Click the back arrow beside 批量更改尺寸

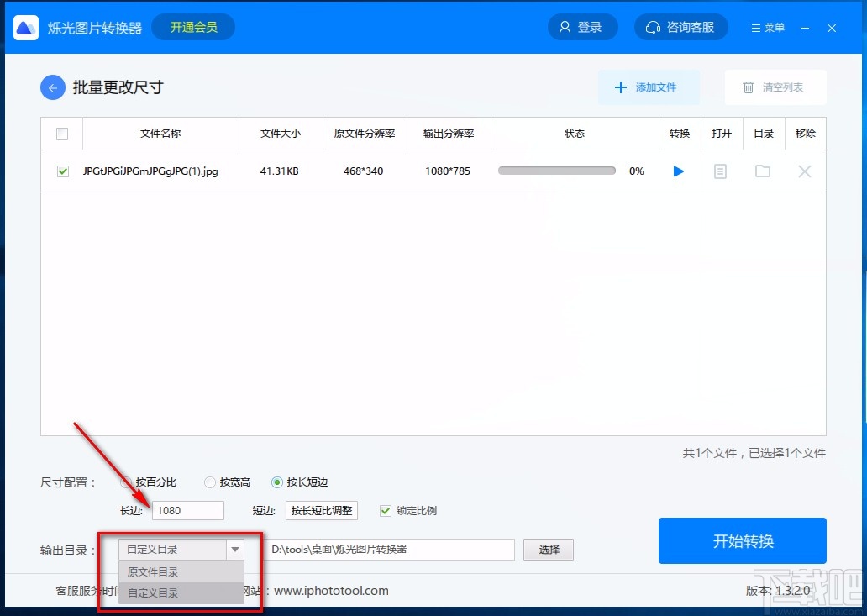(52, 87)
